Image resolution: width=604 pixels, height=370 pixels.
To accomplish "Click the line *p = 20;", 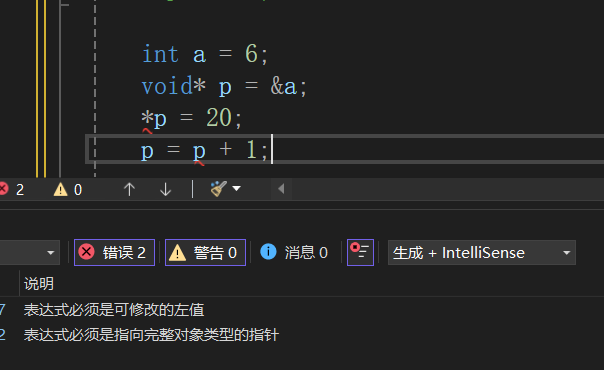I will 191,118.
